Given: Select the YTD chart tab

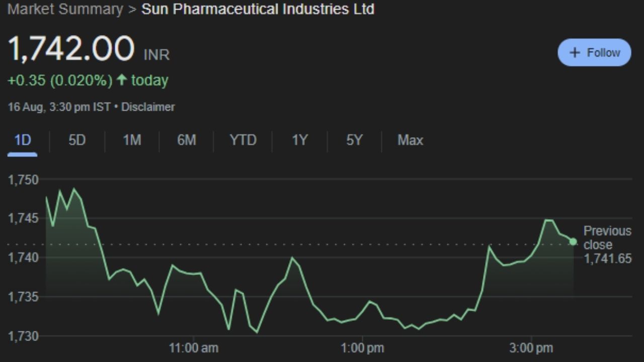Looking at the screenshot, I should click(243, 140).
